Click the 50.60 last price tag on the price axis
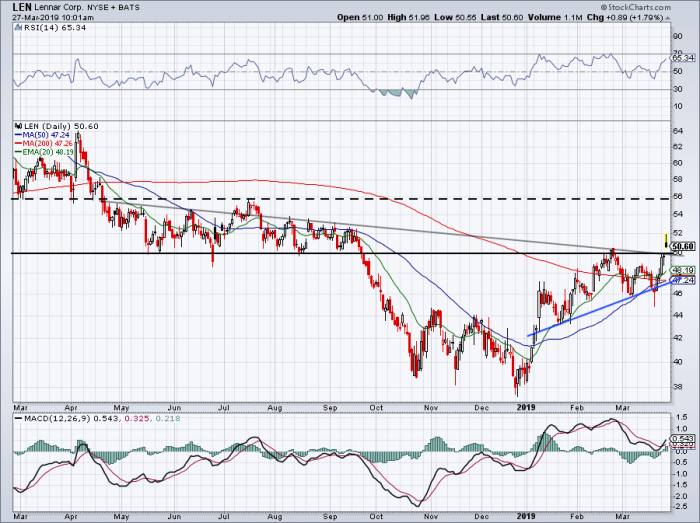 pyautogui.click(x=683, y=246)
